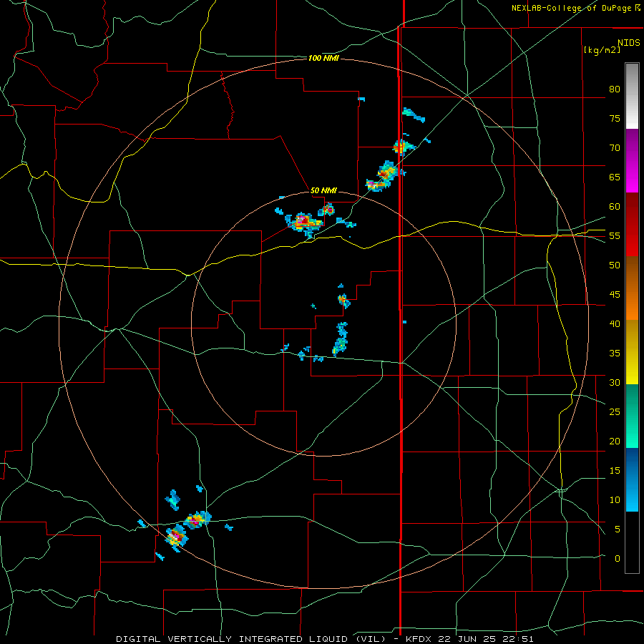Click the 75 value on the scale
The width and height of the screenshot is (644, 644).
[615, 118]
